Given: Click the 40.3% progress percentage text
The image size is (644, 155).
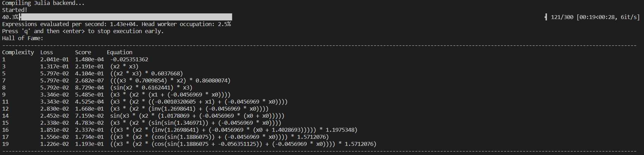Looking at the screenshot, I should click(x=10, y=17).
